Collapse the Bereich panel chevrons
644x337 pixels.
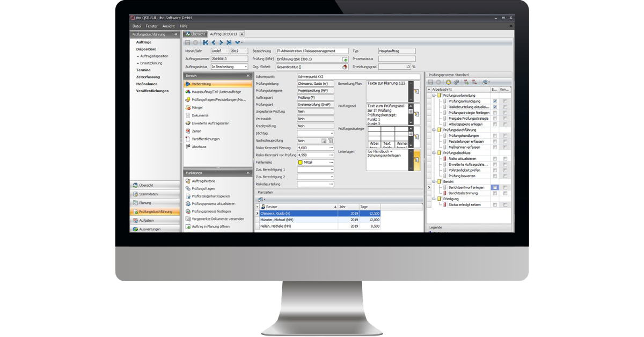coord(248,76)
